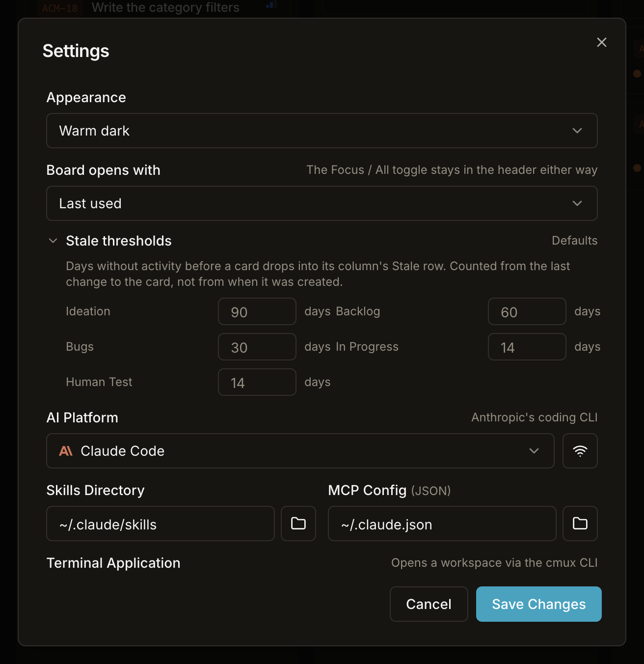The width and height of the screenshot is (644, 664).
Task: Open the AI Platform dropdown
Action: (300, 451)
